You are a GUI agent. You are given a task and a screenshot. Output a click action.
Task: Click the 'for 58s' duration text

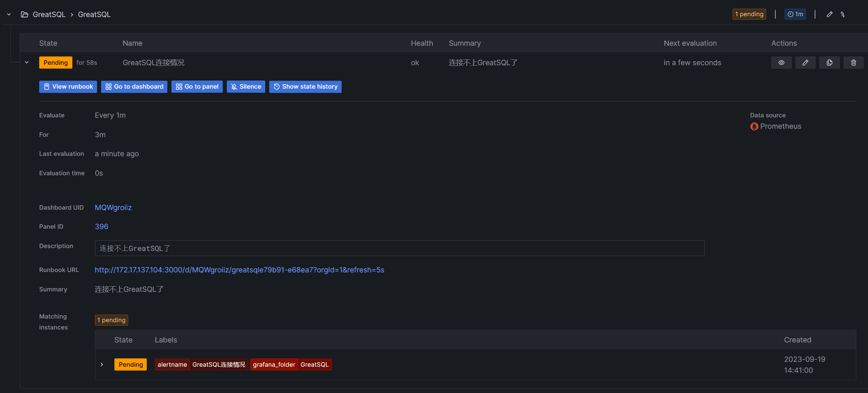point(87,63)
